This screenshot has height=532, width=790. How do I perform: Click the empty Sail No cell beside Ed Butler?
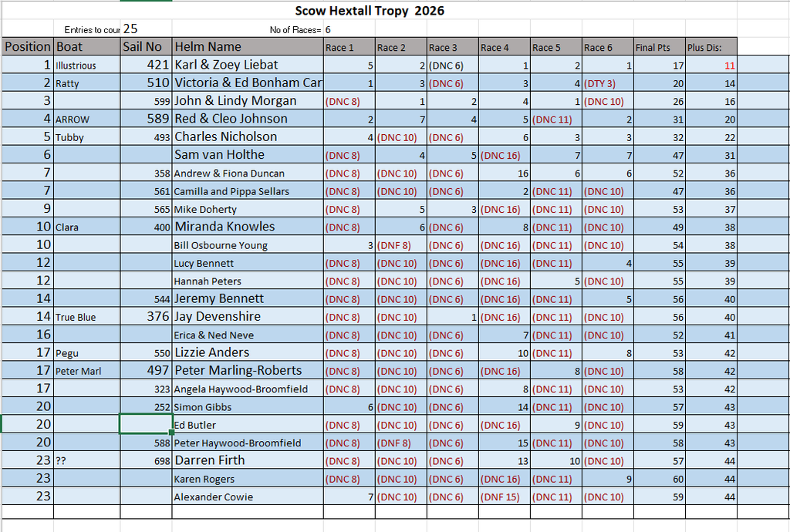[146, 424]
